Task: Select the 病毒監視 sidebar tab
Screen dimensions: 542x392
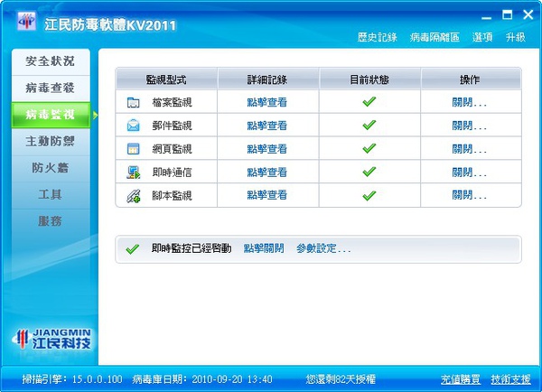Action: (51, 115)
